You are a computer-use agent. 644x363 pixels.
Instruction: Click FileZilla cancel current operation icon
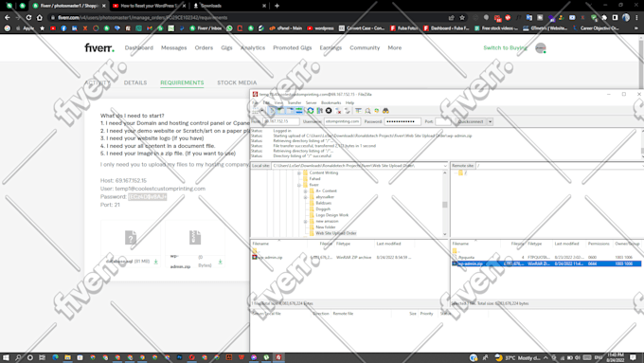[x=329, y=111]
